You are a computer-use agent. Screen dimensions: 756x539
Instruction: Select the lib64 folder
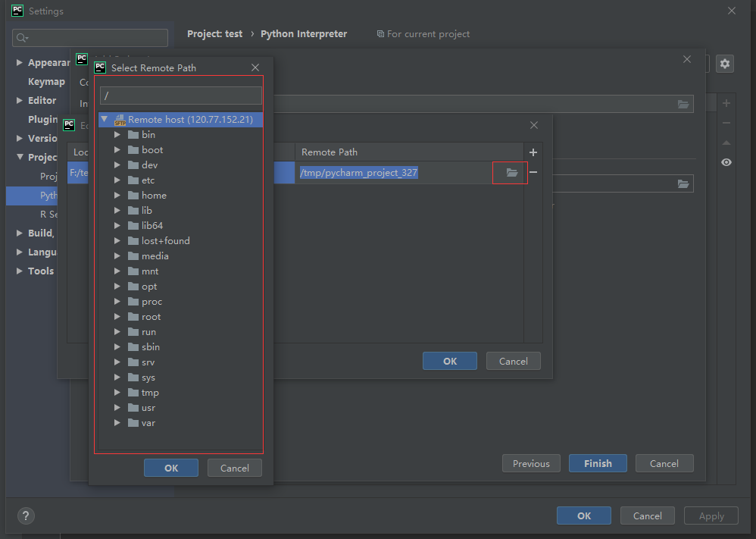pyautogui.click(x=152, y=225)
